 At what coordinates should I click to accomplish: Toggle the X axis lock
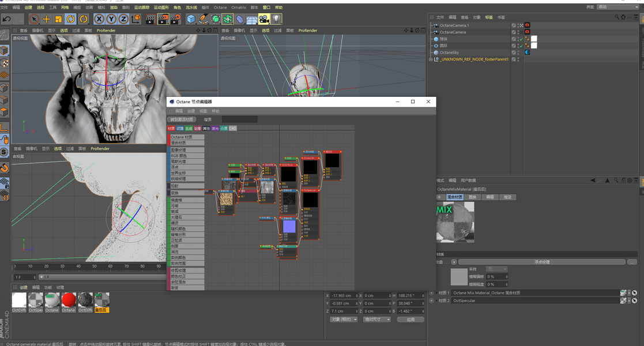(99, 19)
